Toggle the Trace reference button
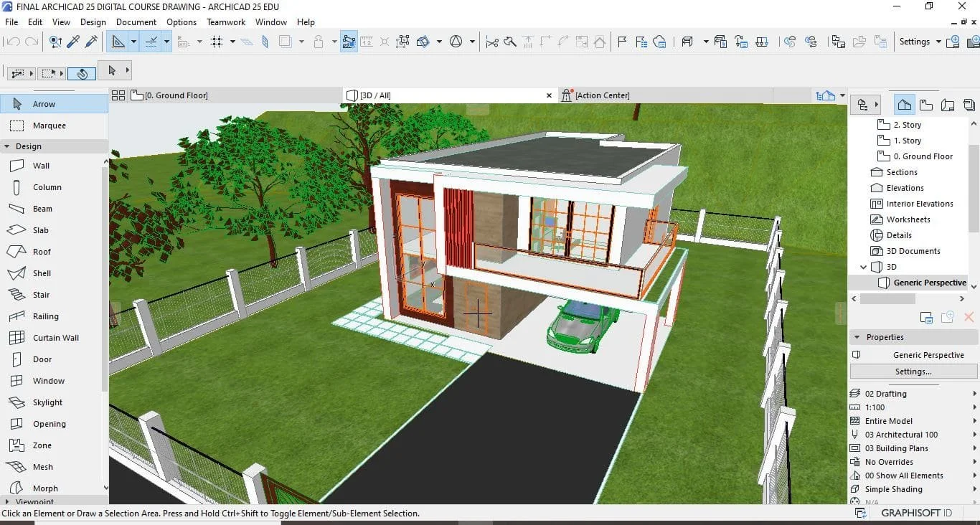This screenshot has width=980, height=525. coord(285,42)
